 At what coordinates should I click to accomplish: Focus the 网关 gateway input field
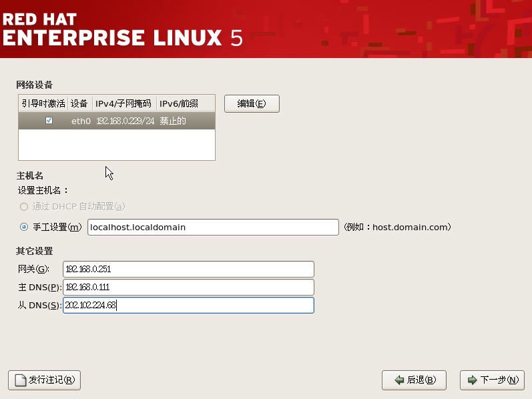[188, 269]
